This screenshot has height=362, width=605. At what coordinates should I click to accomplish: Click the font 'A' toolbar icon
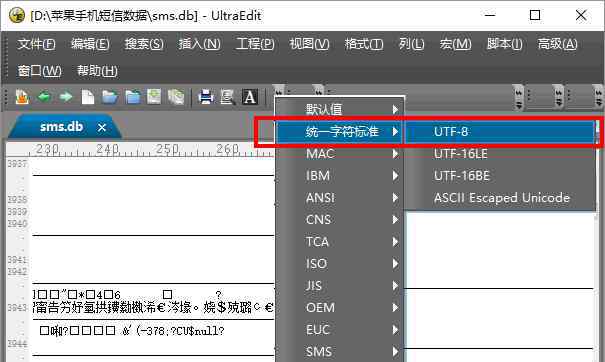pyautogui.click(x=249, y=97)
